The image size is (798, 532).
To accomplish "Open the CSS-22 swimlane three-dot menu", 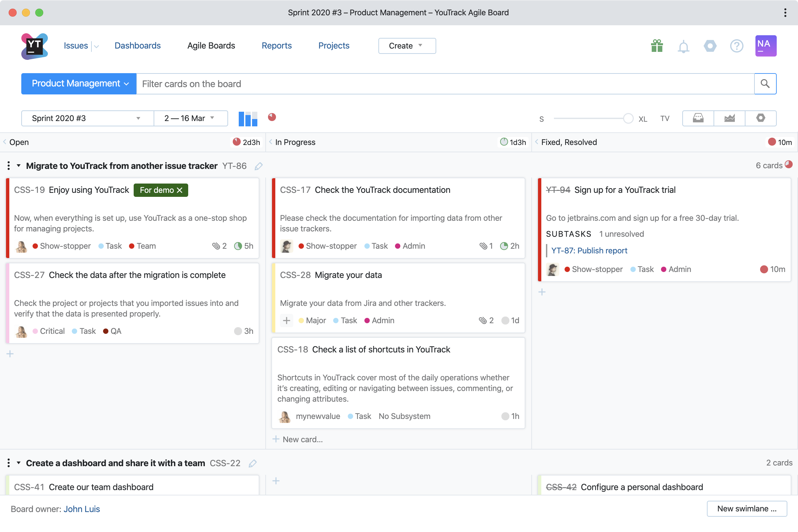I will point(9,463).
